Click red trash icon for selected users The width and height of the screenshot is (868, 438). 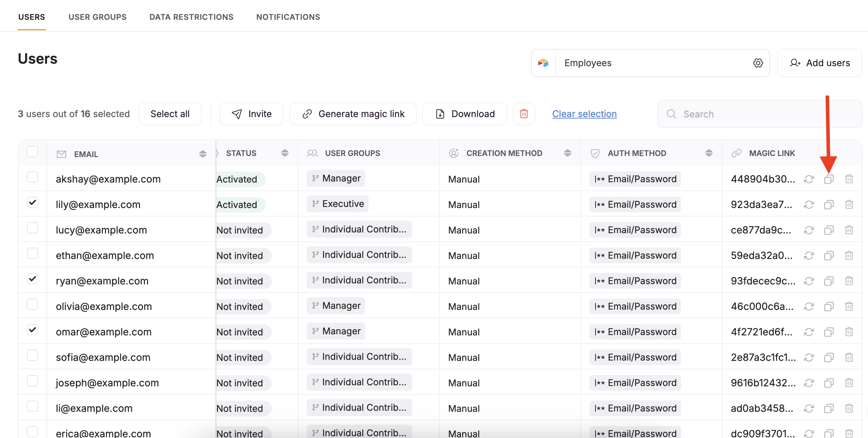click(x=524, y=114)
